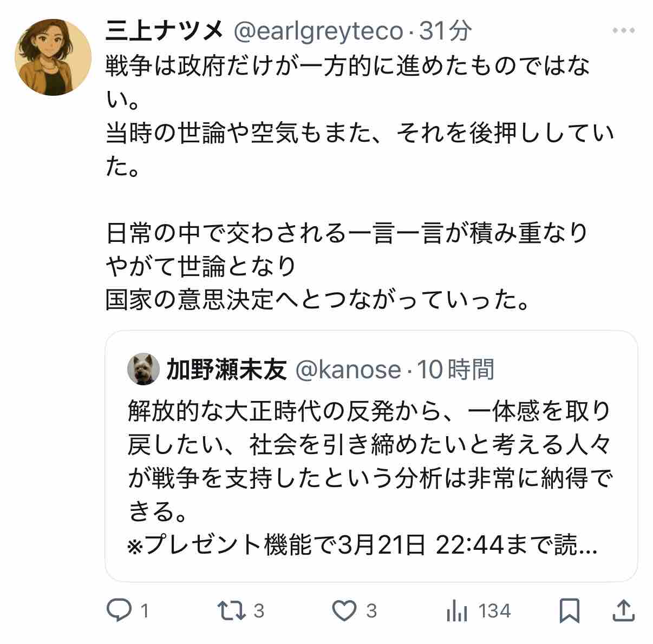Click the 31分 timestamp
The width and height of the screenshot is (653, 644).
coord(445,31)
